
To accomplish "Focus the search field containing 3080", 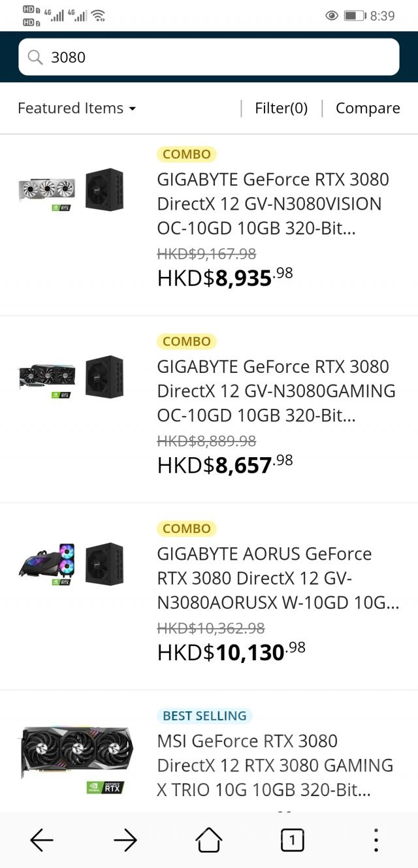I will click(209, 57).
